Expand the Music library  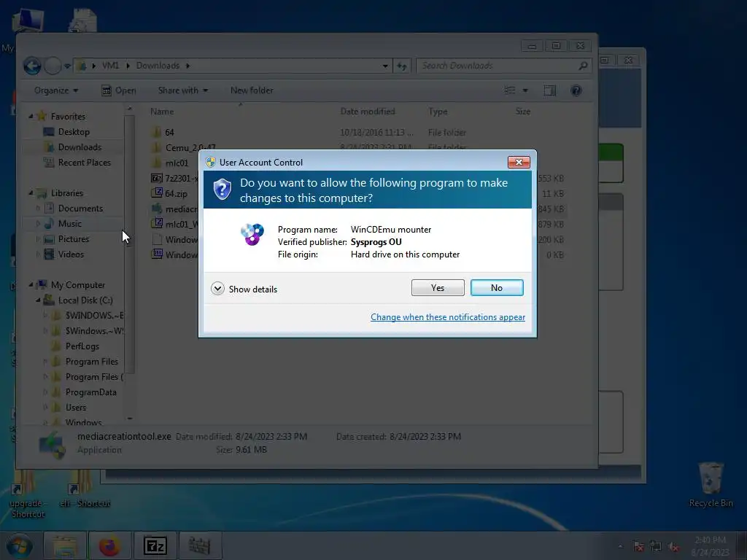38,223
